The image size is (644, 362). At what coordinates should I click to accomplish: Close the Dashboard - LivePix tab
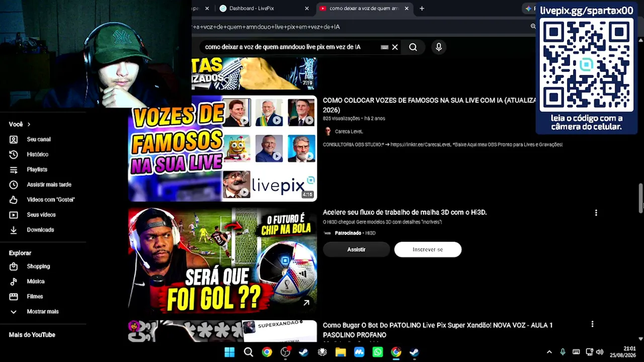tap(307, 8)
